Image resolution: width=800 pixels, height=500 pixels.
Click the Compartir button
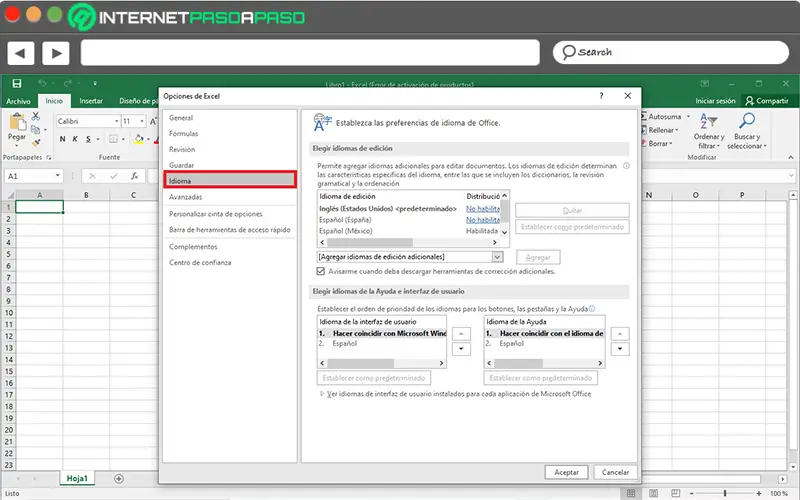pos(767,101)
